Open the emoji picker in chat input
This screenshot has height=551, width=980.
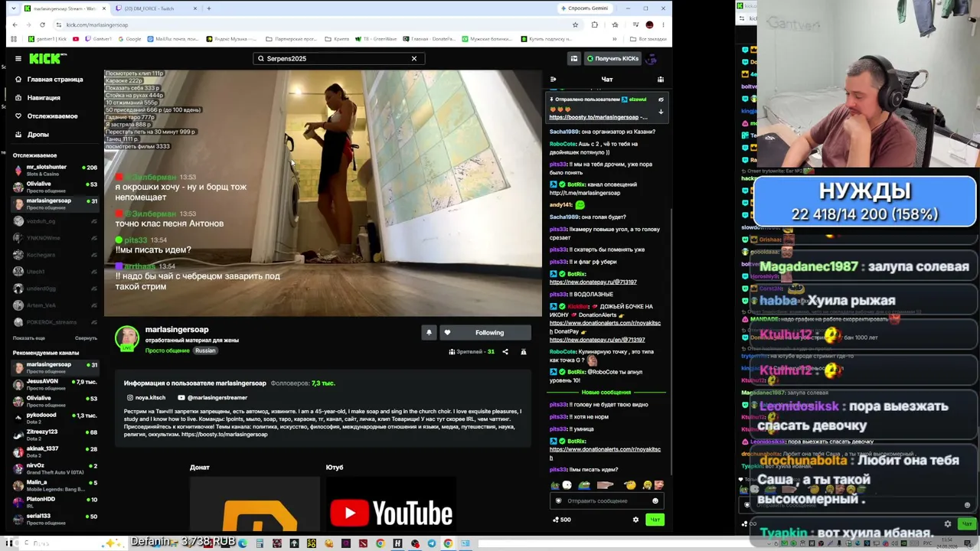[655, 501]
